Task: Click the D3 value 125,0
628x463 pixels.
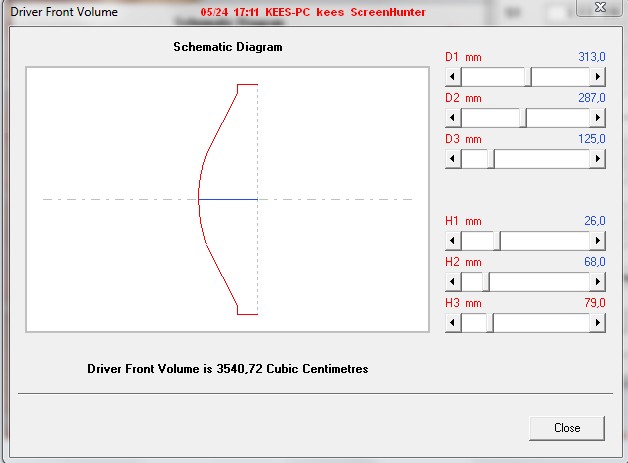Action: click(592, 139)
